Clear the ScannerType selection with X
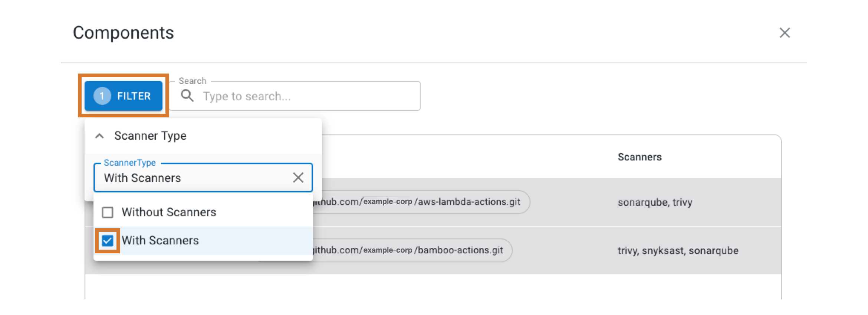Image resolution: width=868 pixels, height=315 pixels. point(298,178)
